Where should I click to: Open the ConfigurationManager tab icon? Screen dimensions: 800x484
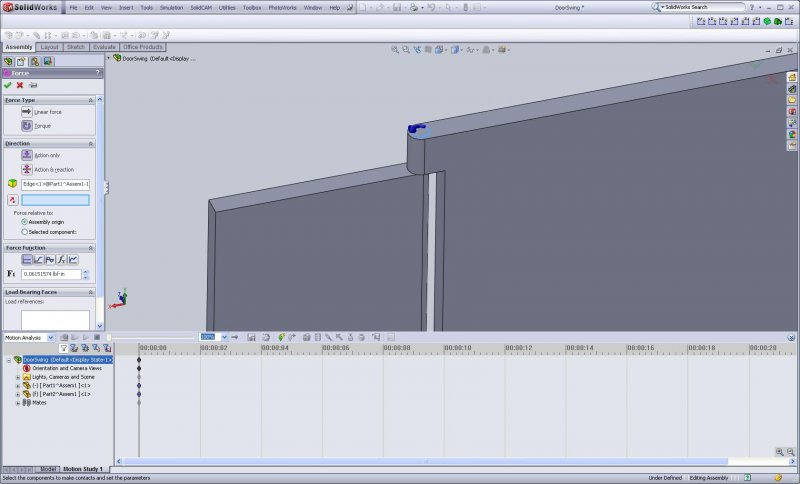(34, 62)
